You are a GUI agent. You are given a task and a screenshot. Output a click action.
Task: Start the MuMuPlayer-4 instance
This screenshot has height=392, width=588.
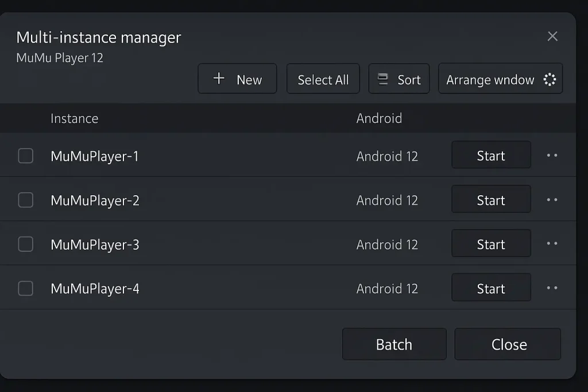coord(491,288)
